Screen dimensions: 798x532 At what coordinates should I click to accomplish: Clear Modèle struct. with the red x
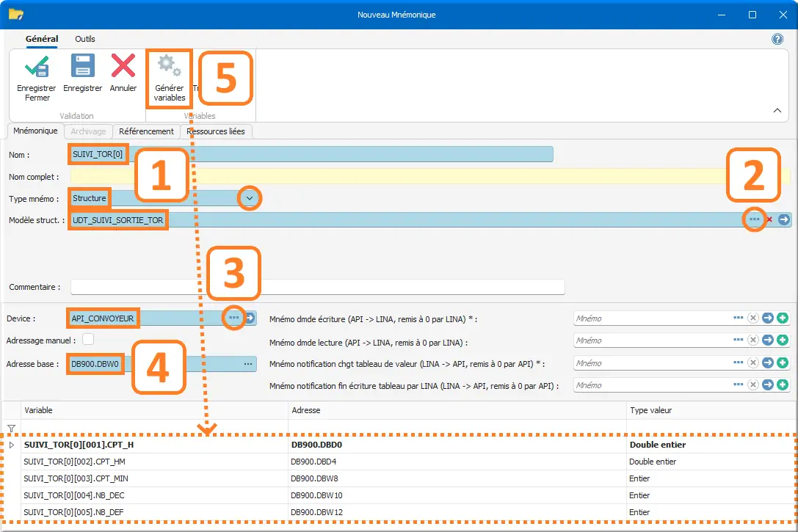tap(769, 219)
